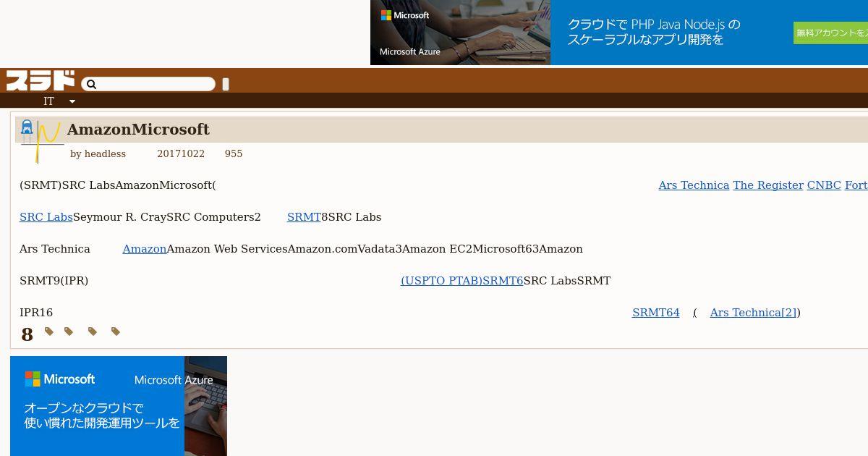Click the Microsoft logo in top banner
Image resolution: width=868 pixels, height=456 pixels.
(405, 15)
